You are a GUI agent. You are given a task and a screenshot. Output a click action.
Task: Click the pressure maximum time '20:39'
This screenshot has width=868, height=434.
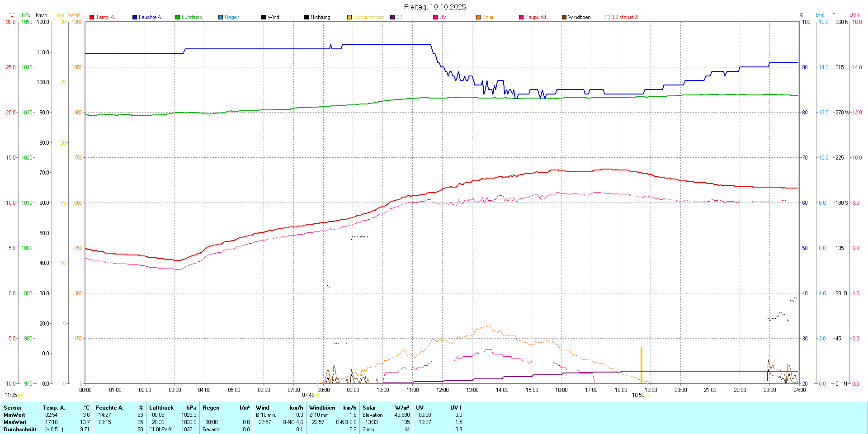click(x=158, y=422)
